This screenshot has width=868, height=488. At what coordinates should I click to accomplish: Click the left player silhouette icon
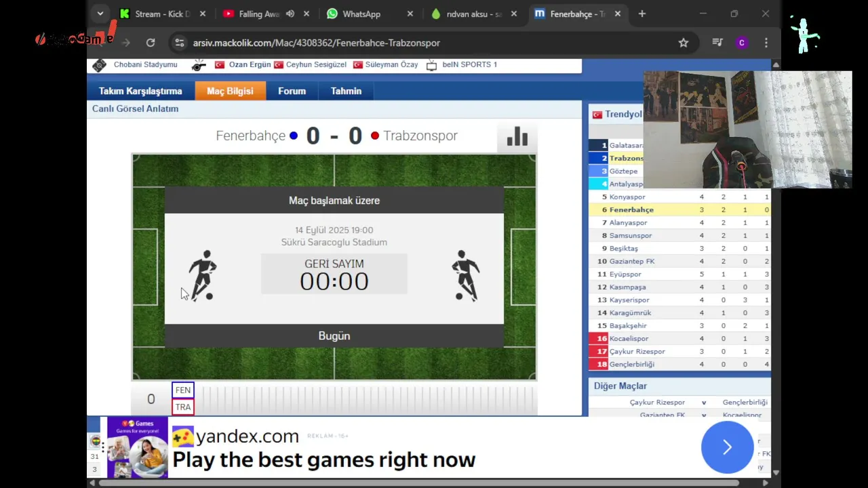click(x=203, y=275)
